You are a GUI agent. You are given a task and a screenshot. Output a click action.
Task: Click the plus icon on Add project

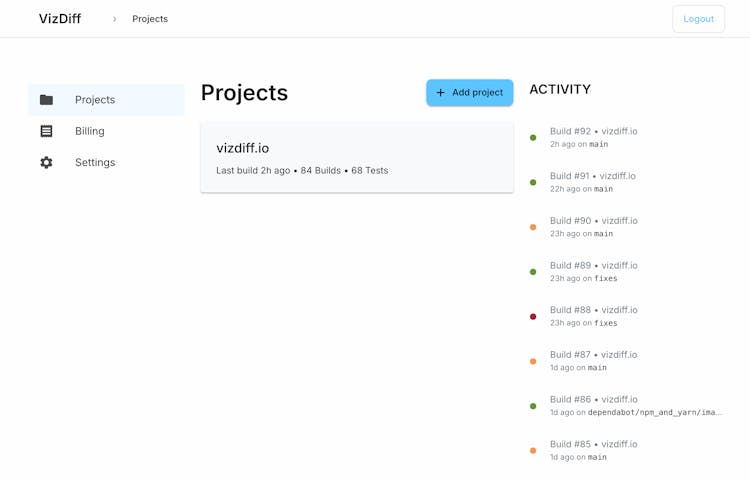[441, 92]
